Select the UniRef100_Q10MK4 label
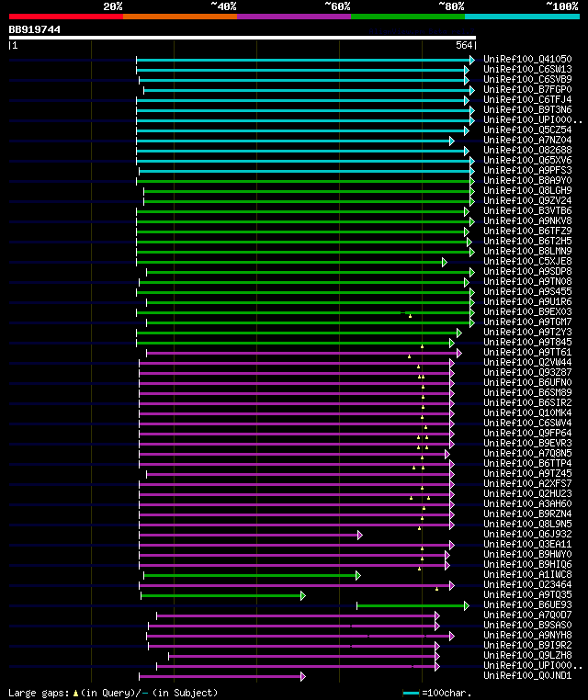588x700 pixels. 527,412
